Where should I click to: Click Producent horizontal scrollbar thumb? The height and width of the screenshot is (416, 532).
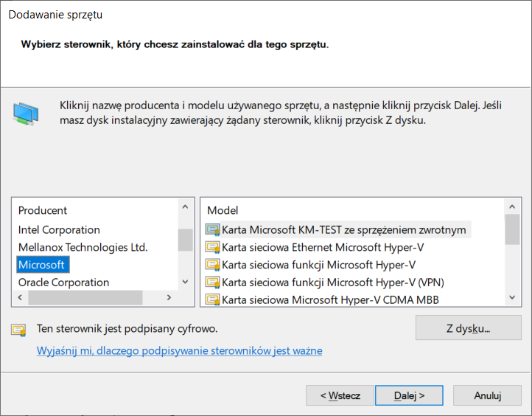pyautogui.click(x=85, y=297)
